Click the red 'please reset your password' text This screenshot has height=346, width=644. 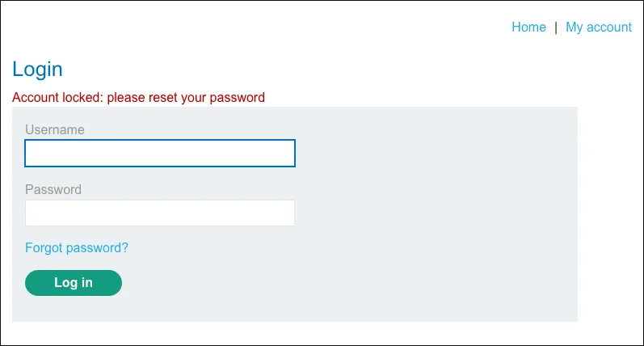coord(186,98)
